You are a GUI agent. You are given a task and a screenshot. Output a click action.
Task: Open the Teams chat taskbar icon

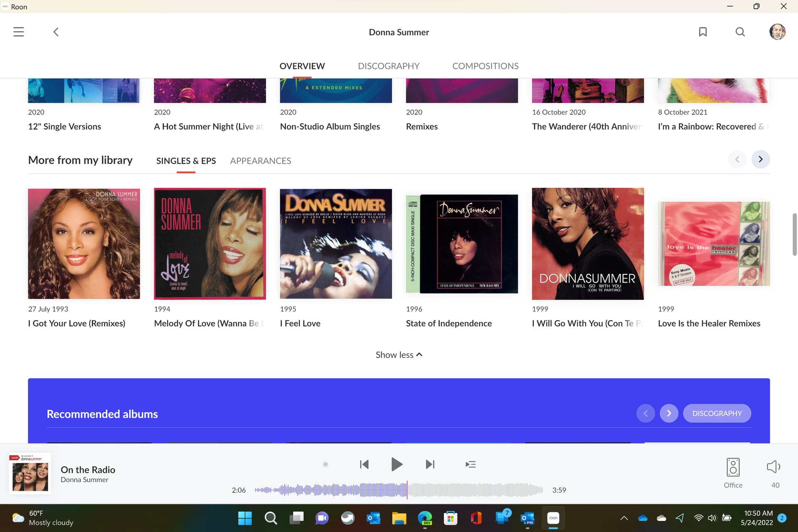[x=322, y=518]
